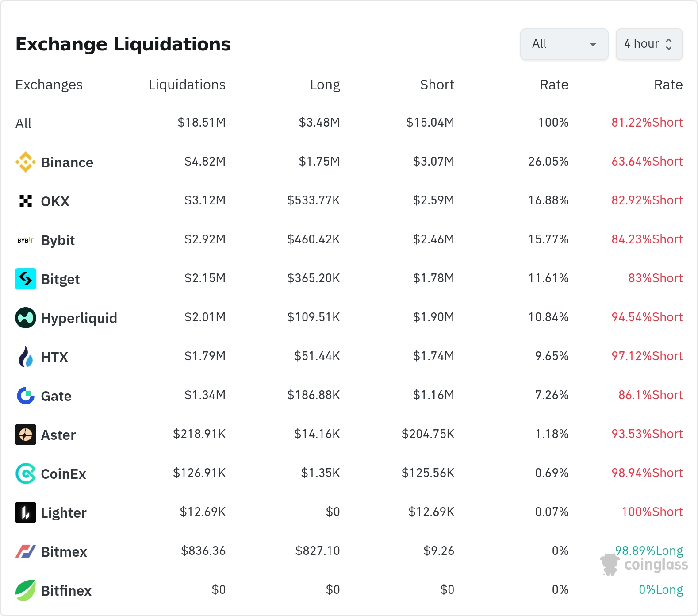Click the Hyperliquid logo icon
698x616 pixels.
click(x=26, y=318)
